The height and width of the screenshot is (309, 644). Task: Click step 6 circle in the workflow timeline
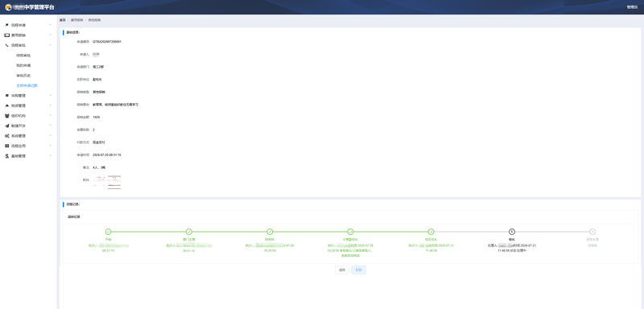pos(512,232)
